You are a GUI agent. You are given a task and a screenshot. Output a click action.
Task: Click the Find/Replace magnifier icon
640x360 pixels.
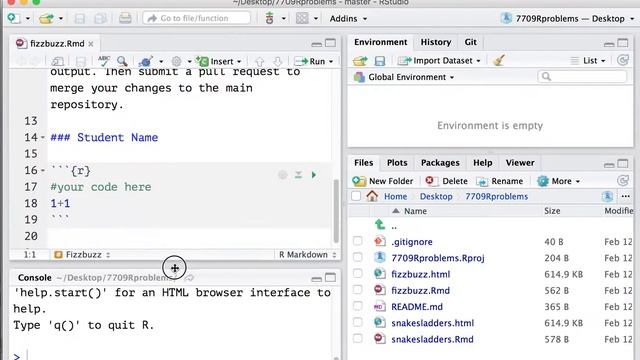click(122, 61)
